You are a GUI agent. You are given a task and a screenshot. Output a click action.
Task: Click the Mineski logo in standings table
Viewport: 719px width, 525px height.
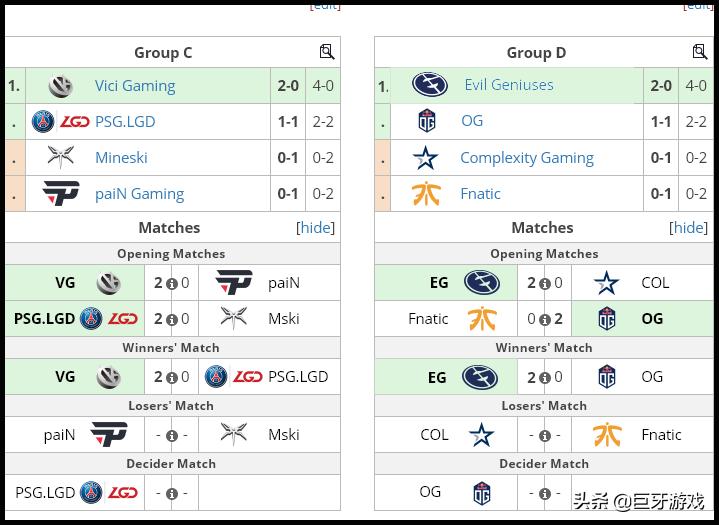(x=61, y=157)
